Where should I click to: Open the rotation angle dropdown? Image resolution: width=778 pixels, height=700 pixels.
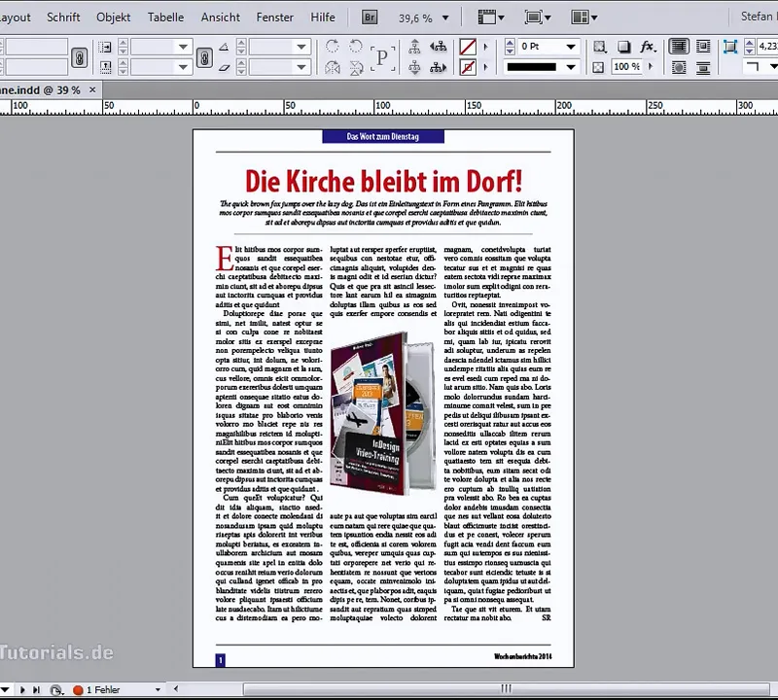(301, 47)
